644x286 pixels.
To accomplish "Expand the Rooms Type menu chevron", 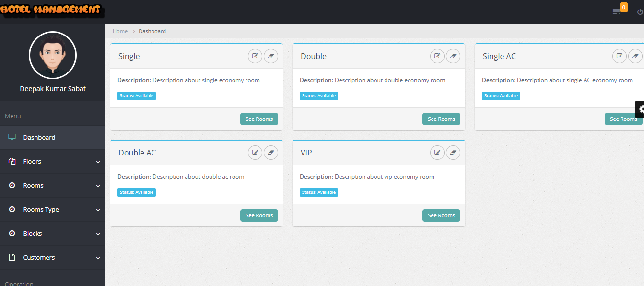I will point(98,210).
